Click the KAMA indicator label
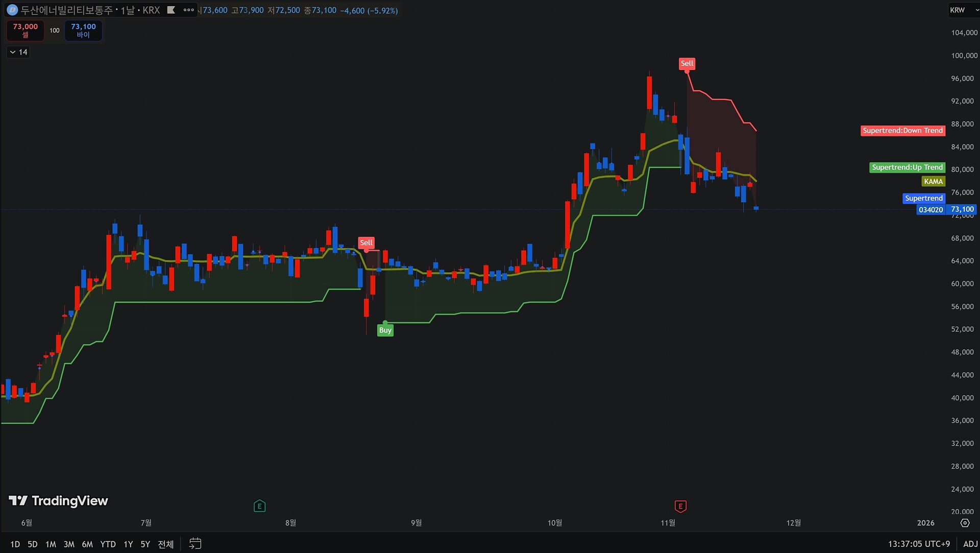The width and height of the screenshot is (980, 553). [933, 182]
